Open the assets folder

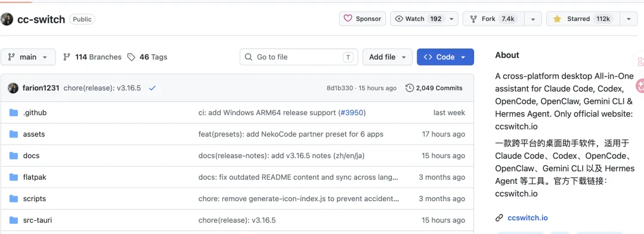point(33,134)
